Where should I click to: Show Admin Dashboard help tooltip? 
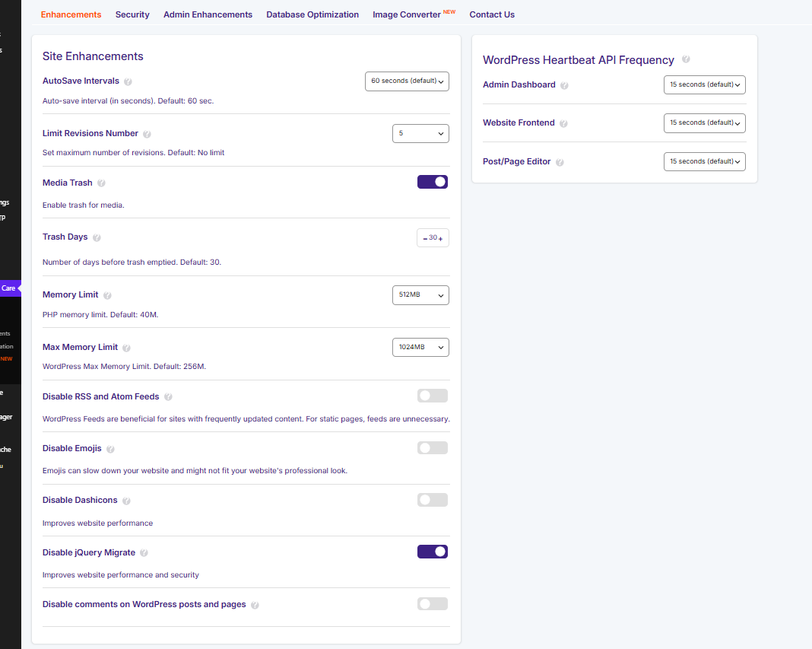tap(564, 85)
